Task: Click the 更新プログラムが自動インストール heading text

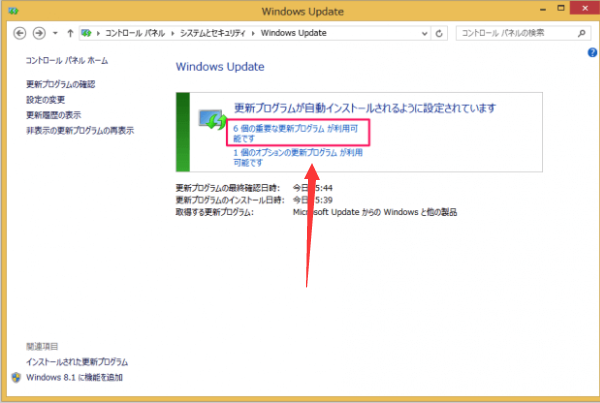Action: pos(365,108)
